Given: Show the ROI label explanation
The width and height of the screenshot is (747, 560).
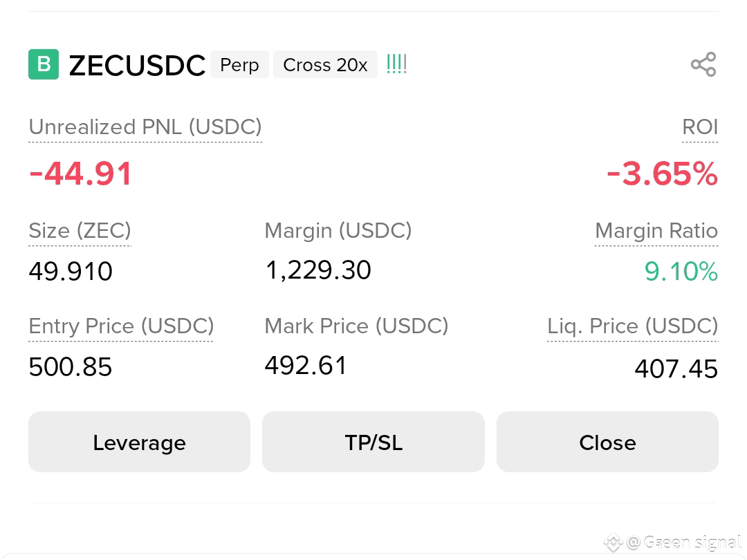Looking at the screenshot, I should tap(700, 127).
